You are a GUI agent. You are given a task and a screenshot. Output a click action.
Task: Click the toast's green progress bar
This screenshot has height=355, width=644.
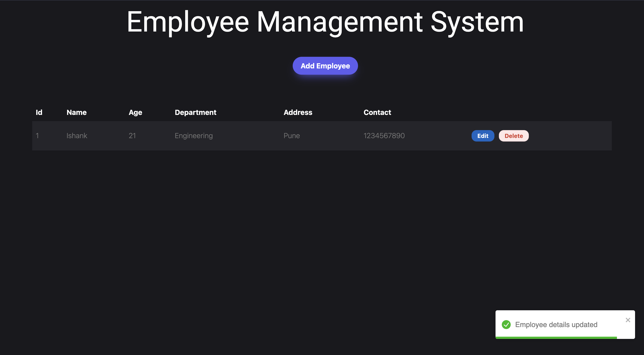556,338
